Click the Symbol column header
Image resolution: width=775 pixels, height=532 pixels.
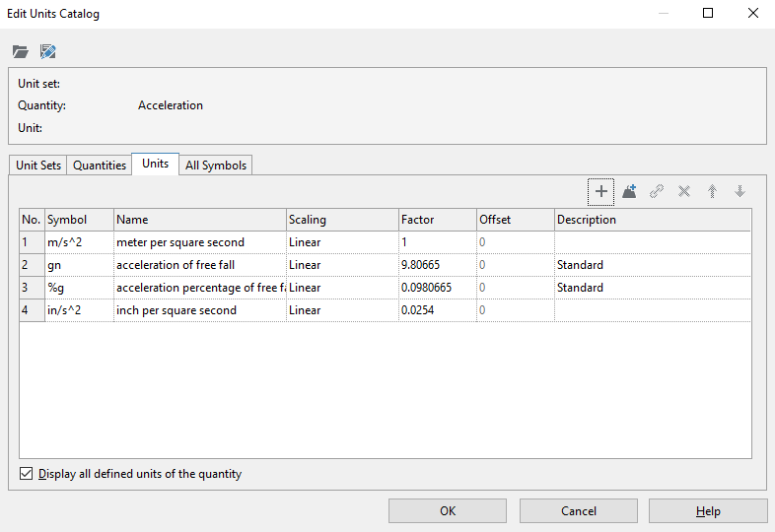tap(79, 220)
